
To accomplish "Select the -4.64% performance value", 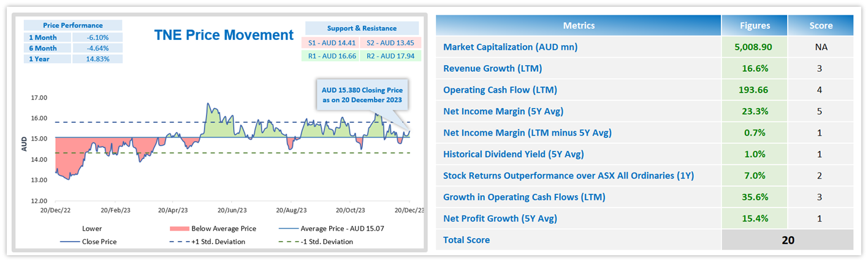I will coord(97,48).
